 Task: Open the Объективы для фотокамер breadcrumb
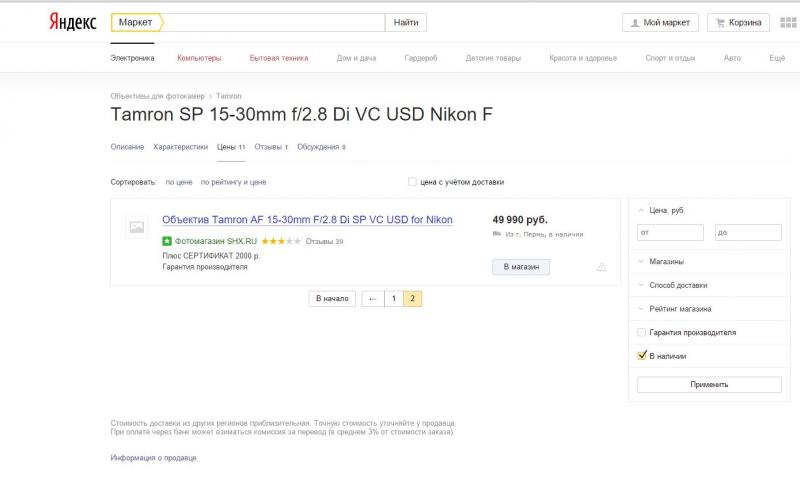[157, 96]
